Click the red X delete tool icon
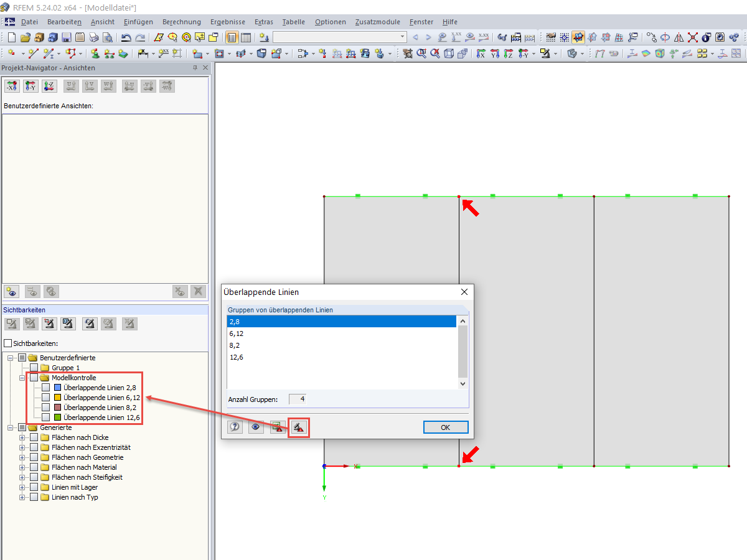Screen dimensions: 747x560 click(693, 37)
